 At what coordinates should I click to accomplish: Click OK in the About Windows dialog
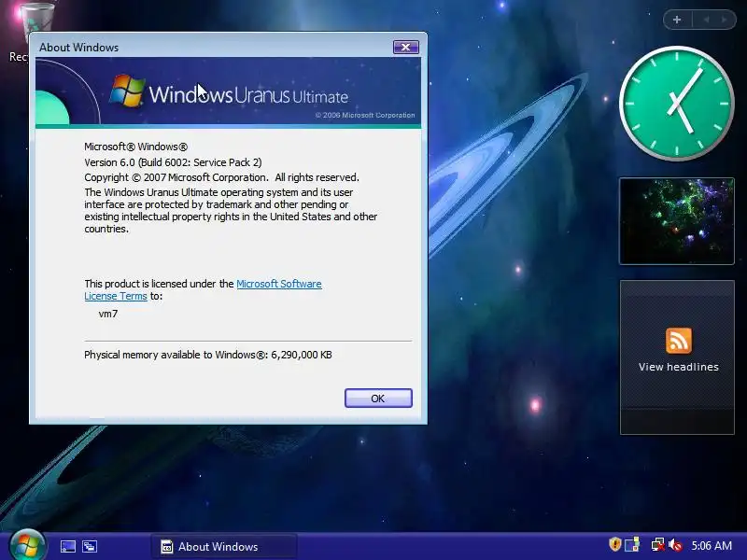(378, 399)
